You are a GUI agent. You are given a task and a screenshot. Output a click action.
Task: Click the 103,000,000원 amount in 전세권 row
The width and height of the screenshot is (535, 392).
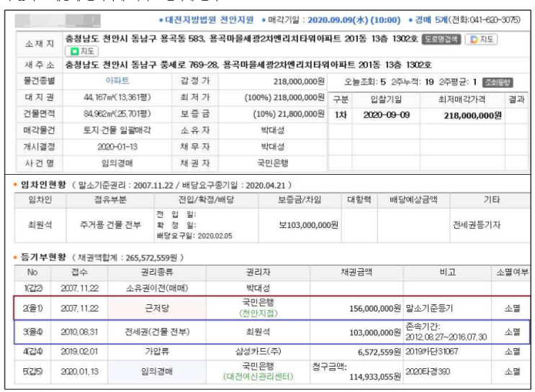click(375, 333)
